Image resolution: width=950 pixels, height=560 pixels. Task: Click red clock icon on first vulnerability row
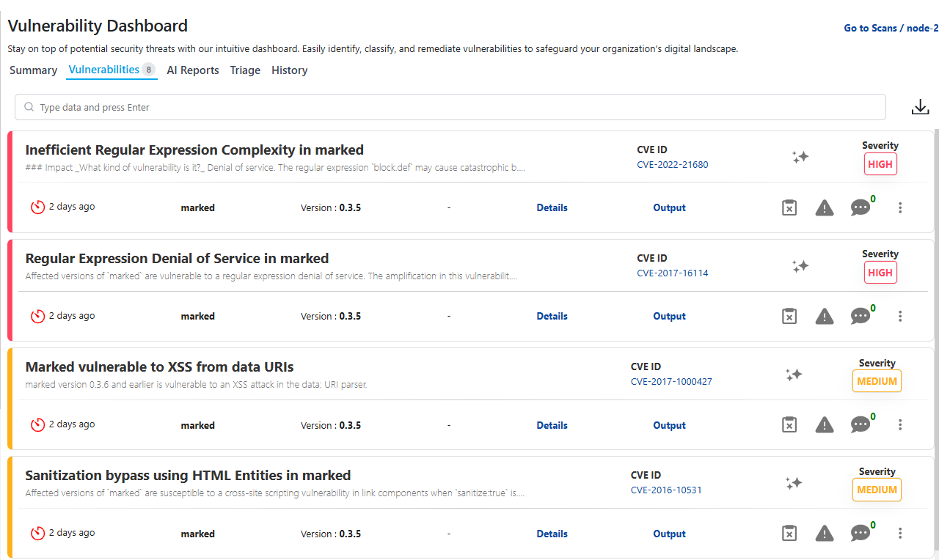[x=37, y=207]
